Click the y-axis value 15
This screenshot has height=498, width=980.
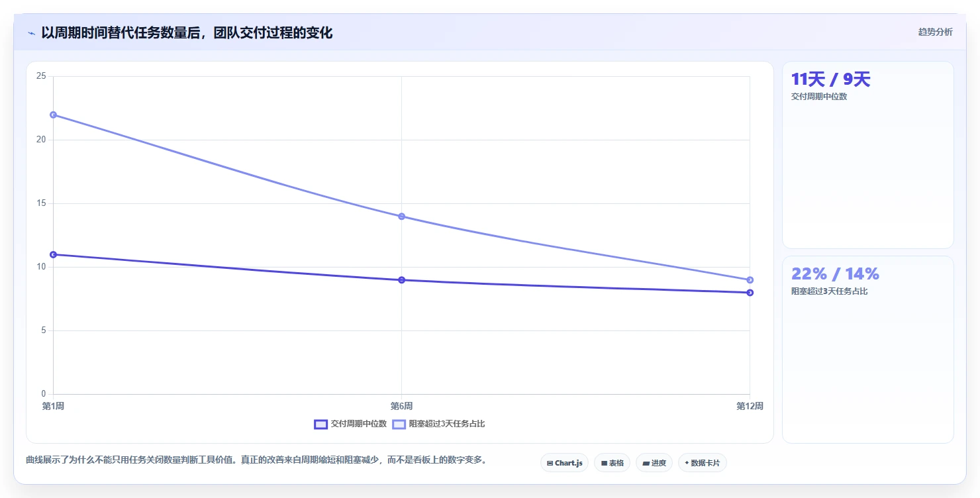pyautogui.click(x=41, y=203)
